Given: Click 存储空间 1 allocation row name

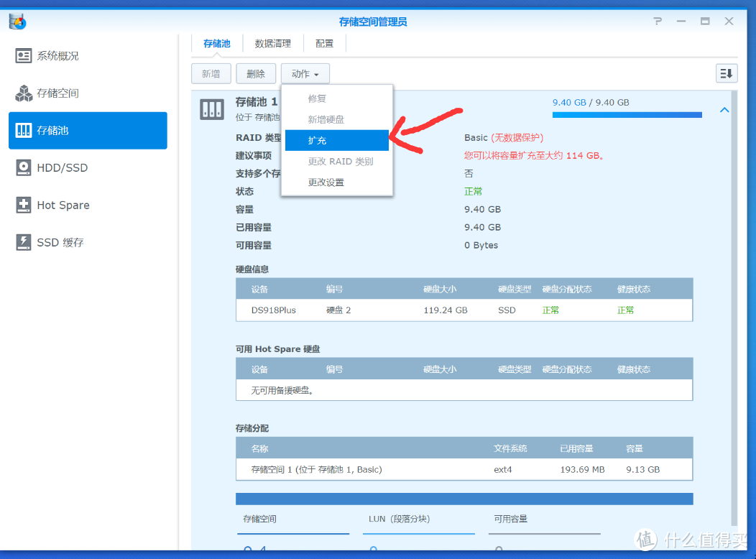Looking at the screenshot, I should (316, 469).
